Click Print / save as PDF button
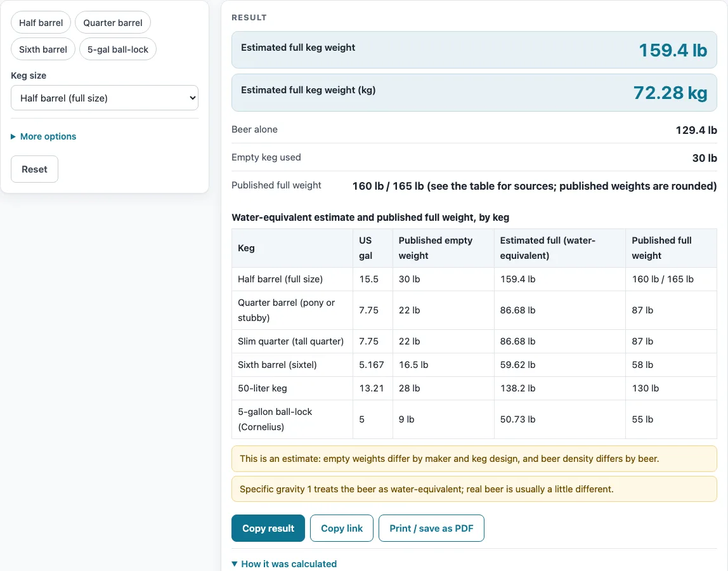Screen dimensions: 728x571 click(431, 528)
